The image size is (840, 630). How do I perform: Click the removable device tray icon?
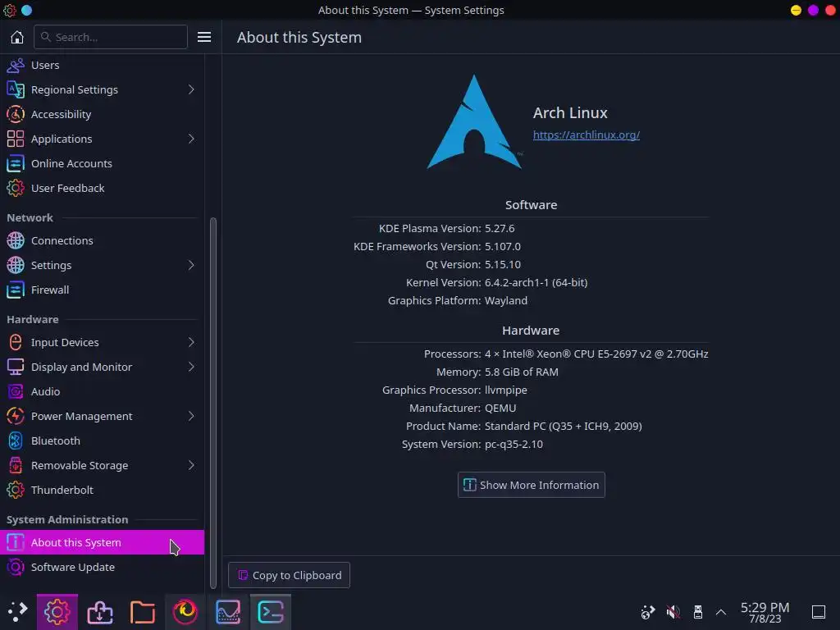697,612
